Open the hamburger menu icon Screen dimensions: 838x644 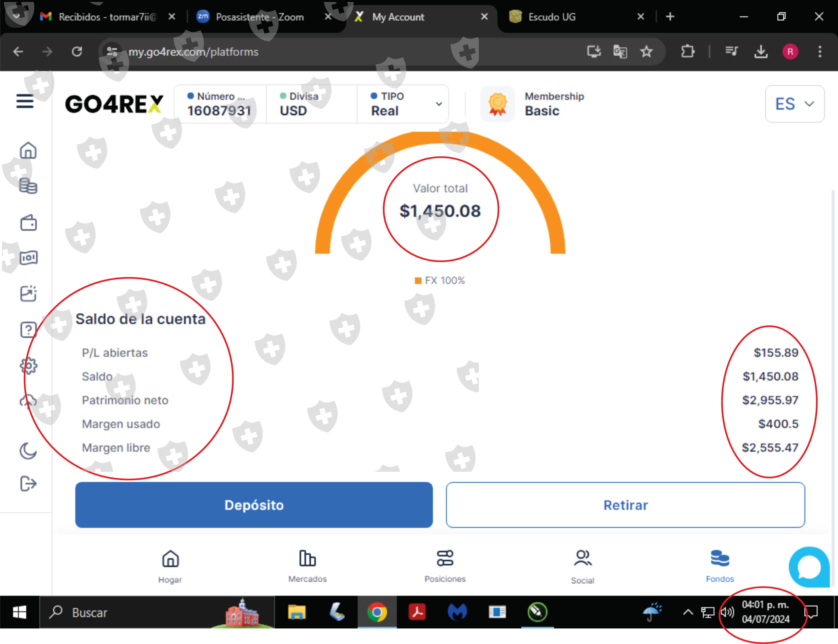point(25,102)
